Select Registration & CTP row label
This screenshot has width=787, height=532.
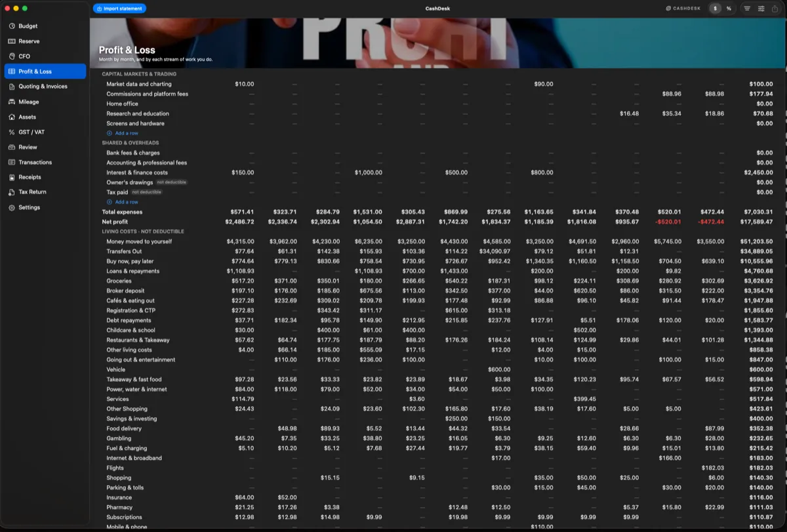(x=131, y=310)
